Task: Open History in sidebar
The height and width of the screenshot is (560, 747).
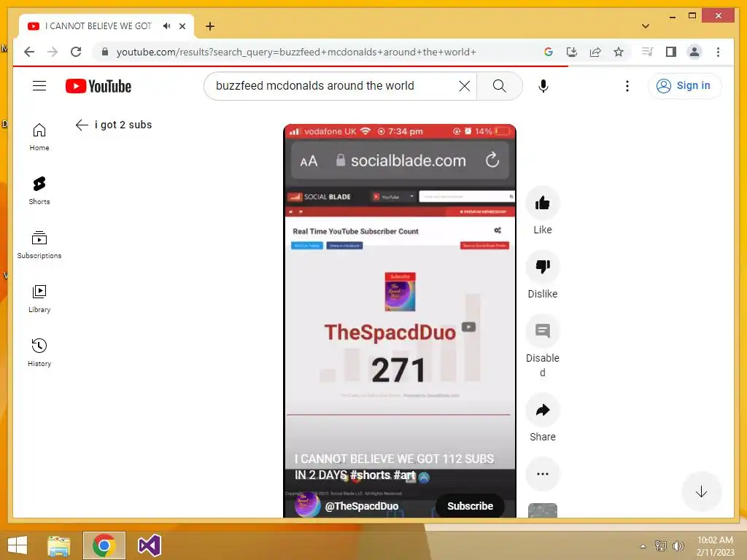Action: click(39, 353)
